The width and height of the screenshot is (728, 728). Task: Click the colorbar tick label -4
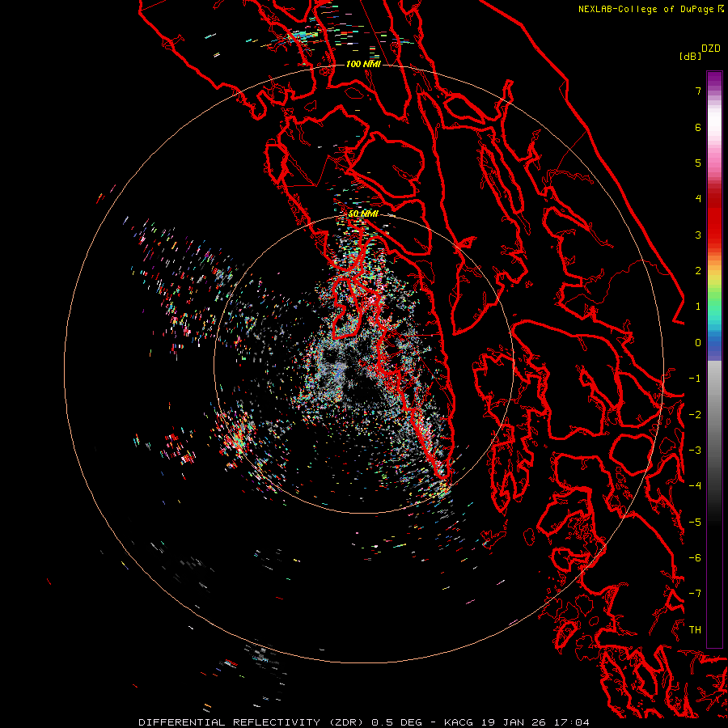pyautogui.click(x=695, y=486)
